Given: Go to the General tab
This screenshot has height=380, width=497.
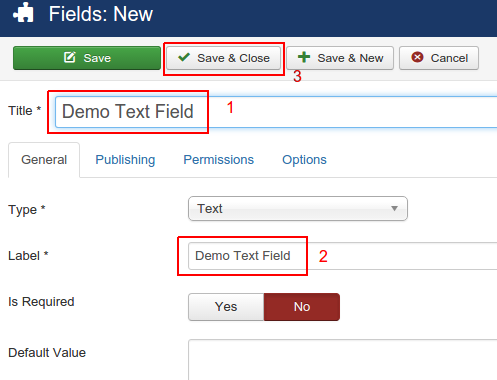Looking at the screenshot, I should point(44,160).
